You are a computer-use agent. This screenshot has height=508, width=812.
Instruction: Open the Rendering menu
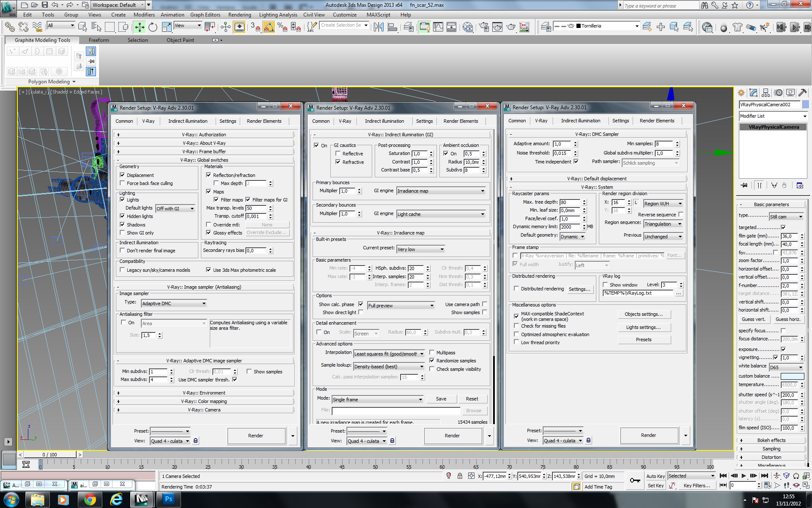point(239,15)
